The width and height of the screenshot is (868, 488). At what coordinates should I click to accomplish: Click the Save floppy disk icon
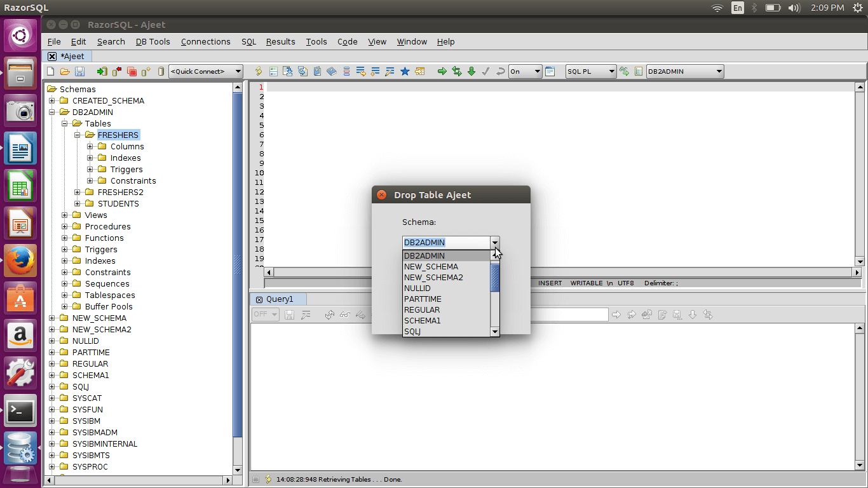click(x=79, y=72)
